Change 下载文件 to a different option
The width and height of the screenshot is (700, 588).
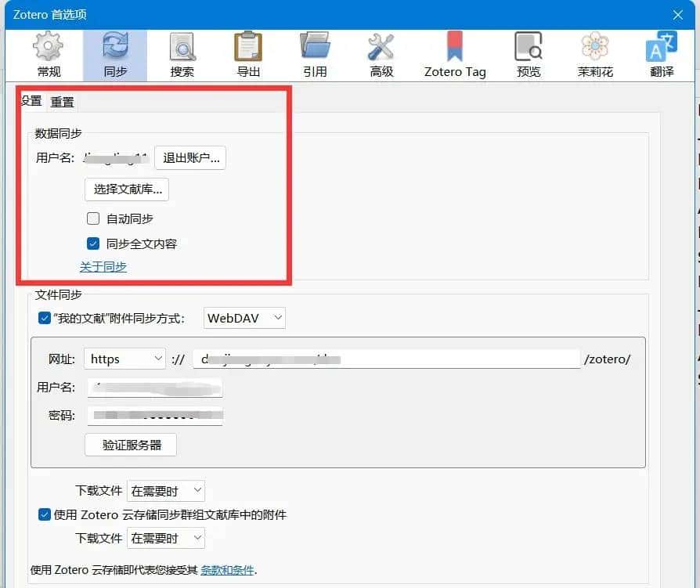tap(166, 491)
